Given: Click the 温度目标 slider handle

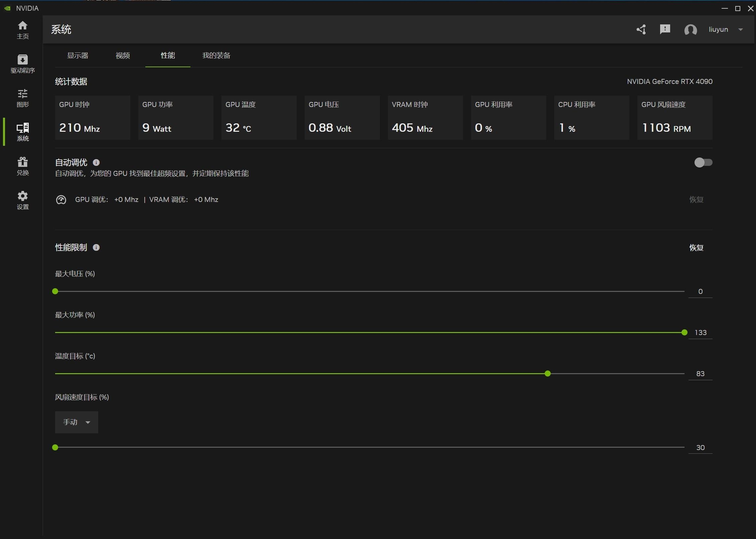Looking at the screenshot, I should tap(548, 374).
